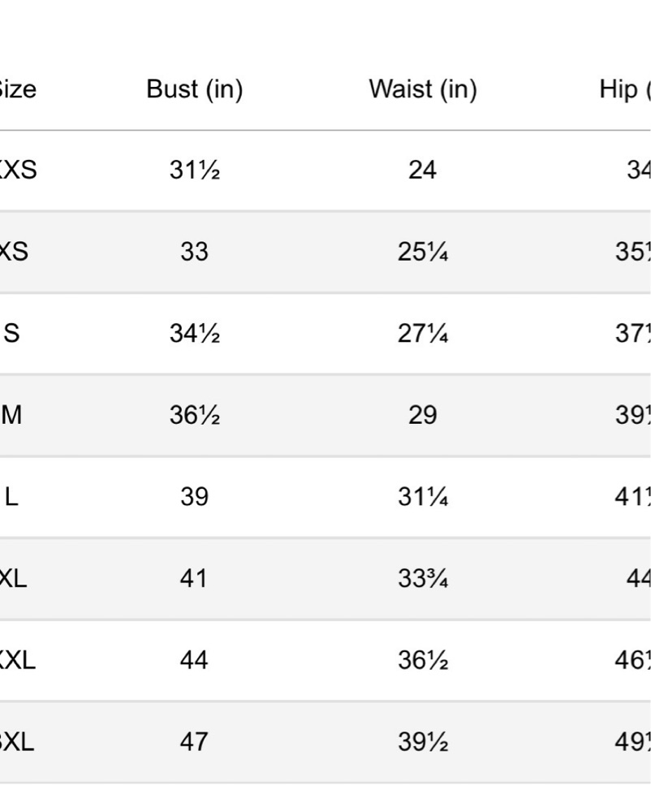Screen dimensions: 651x812
Task: Click the Bust (in) column header
Action: tap(195, 89)
